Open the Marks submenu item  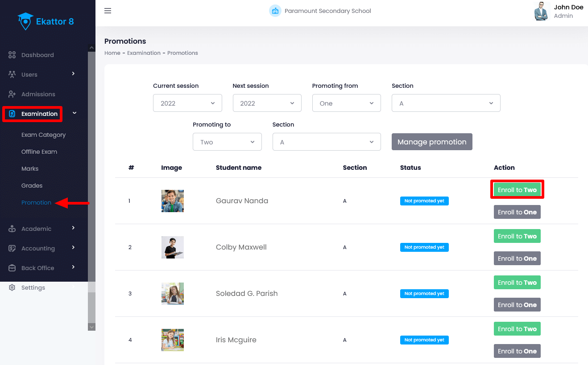pyautogui.click(x=30, y=168)
